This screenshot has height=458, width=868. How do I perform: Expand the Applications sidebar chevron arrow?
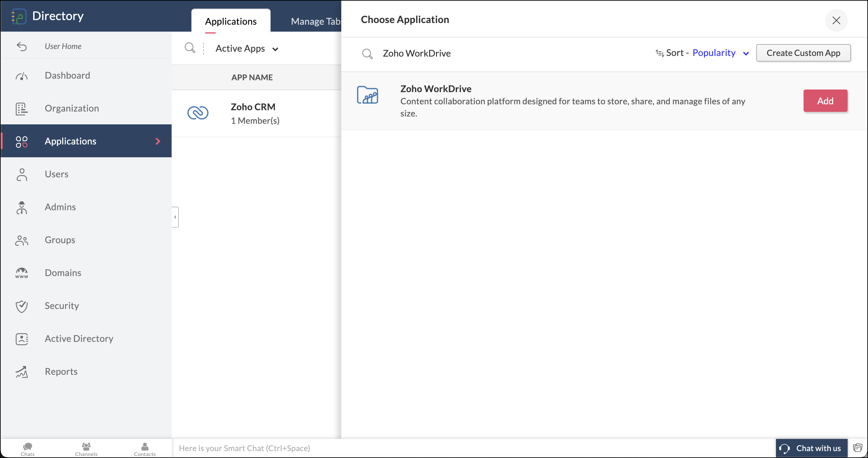point(158,141)
